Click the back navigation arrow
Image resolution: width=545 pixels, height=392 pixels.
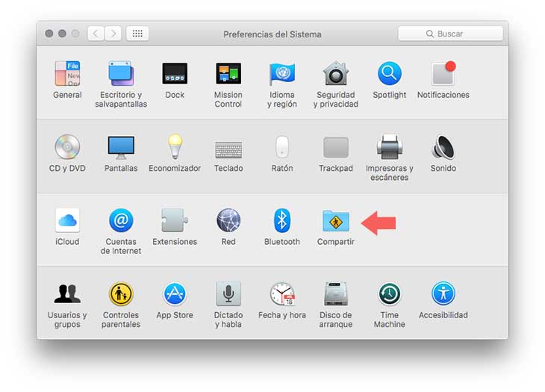[96, 34]
